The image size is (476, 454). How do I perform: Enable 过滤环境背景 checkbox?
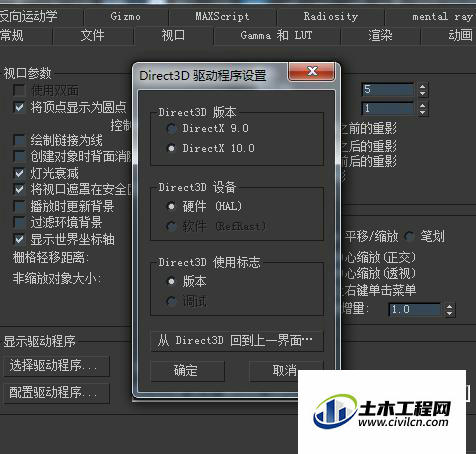click(x=19, y=222)
